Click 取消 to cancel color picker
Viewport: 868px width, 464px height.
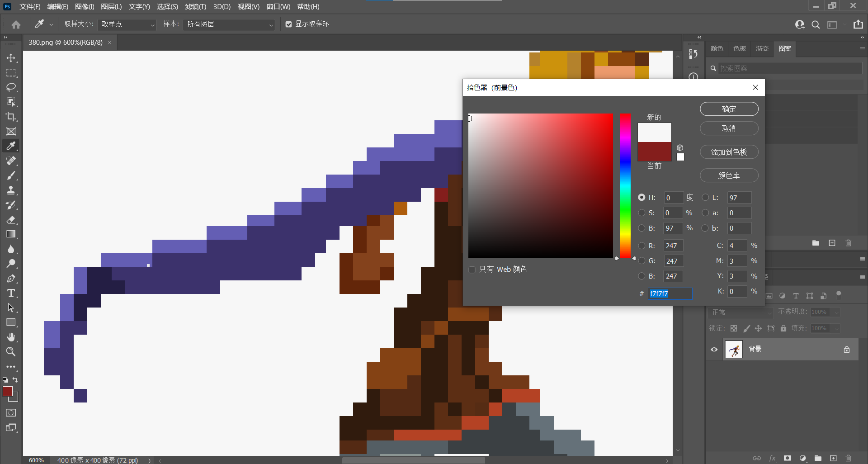click(x=729, y=128)
